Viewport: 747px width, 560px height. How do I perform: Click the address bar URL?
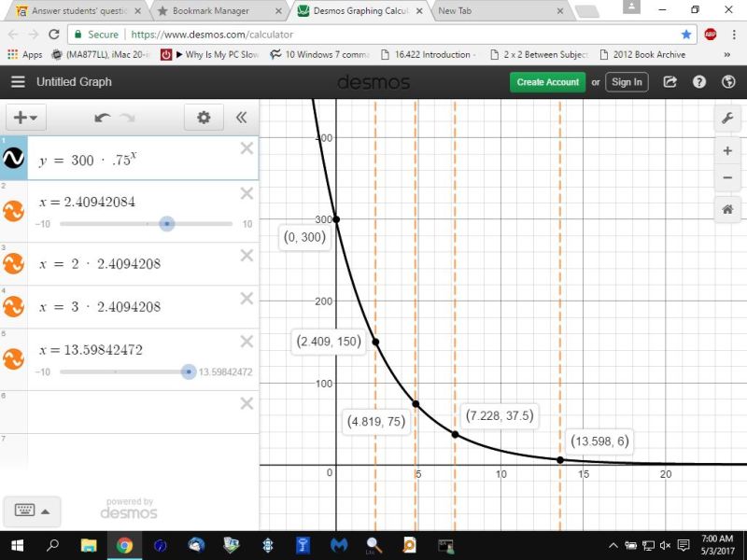(x=212, y=35)
